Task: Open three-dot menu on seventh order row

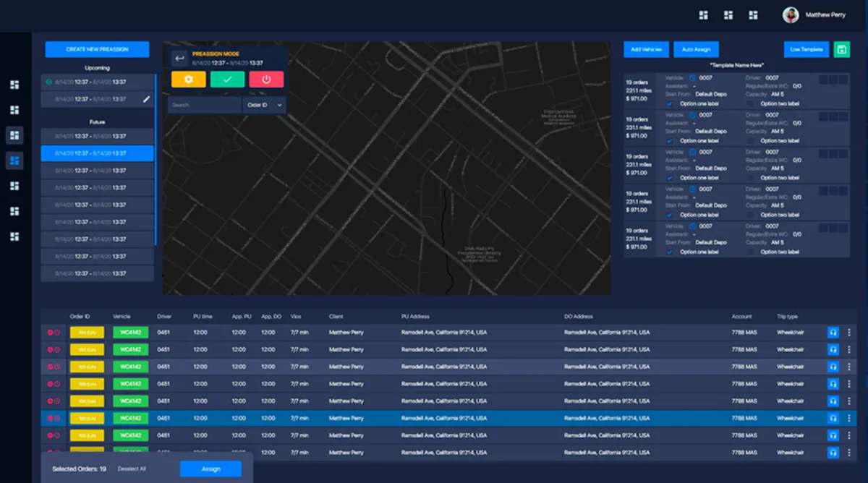Action: click(849, 435)
